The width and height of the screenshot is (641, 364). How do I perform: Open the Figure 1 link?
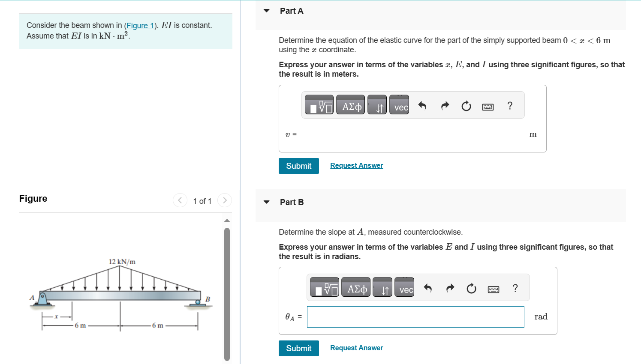click(140, 25)
